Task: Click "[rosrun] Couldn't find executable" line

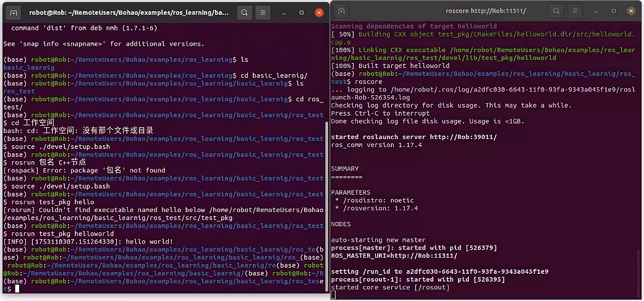Action: [163, 214]
